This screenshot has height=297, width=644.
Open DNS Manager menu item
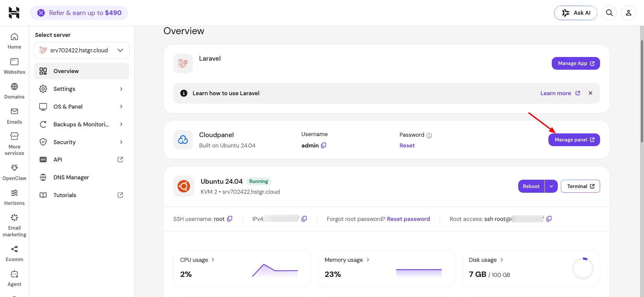pos(82,177)
